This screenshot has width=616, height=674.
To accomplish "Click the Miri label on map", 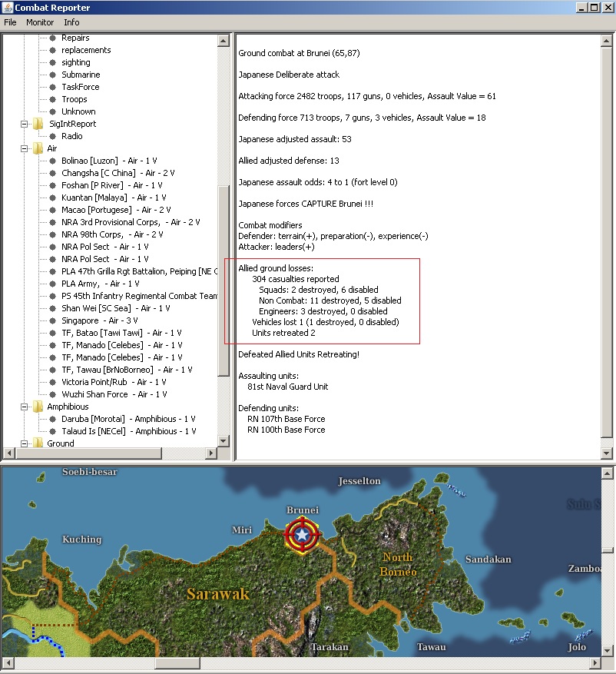I will coord(242,530).
